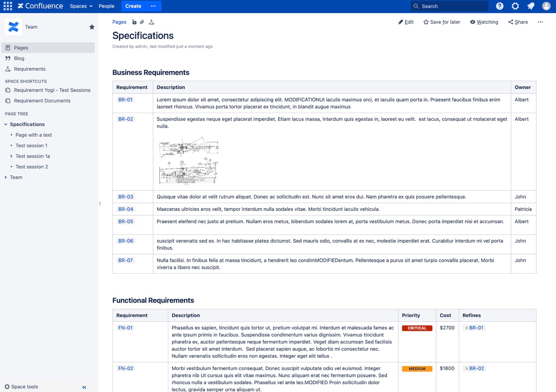Open notifications with the bell icon

(x=530, y=6)
